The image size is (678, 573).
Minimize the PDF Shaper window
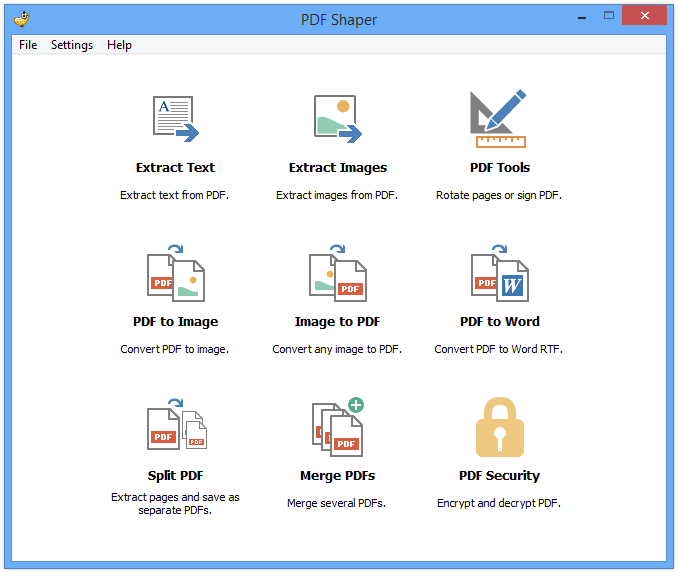coord(582,17)
